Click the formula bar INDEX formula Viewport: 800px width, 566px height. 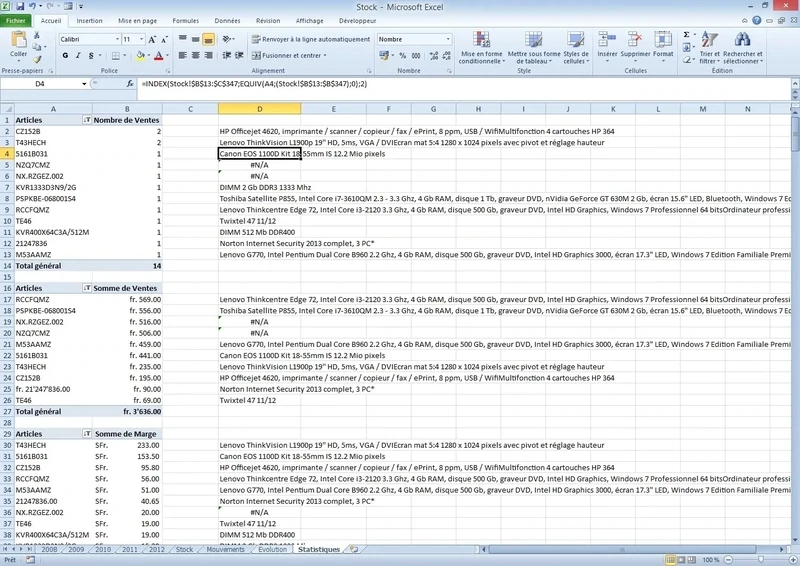[x=254, y=84]
